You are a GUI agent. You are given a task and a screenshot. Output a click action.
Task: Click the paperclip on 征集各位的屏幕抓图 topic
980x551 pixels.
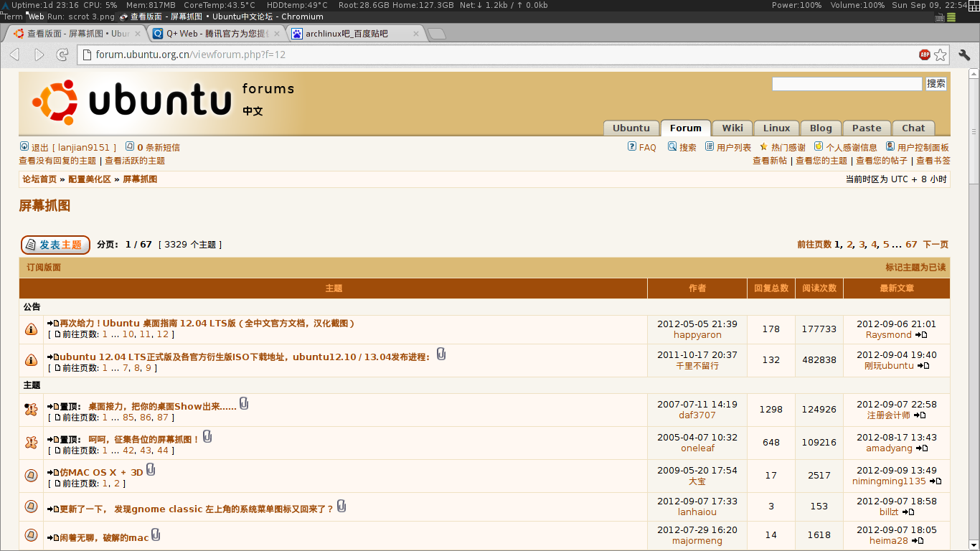(207, 436)
